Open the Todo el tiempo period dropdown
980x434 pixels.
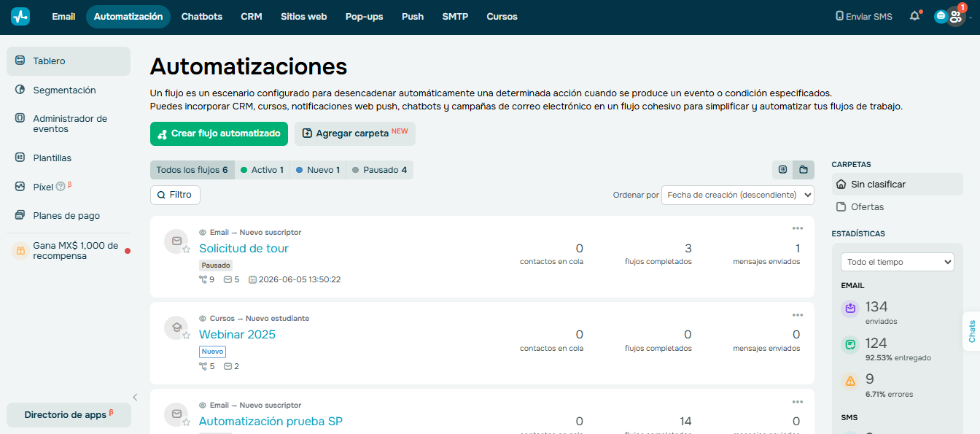click(x=898, y=262)
